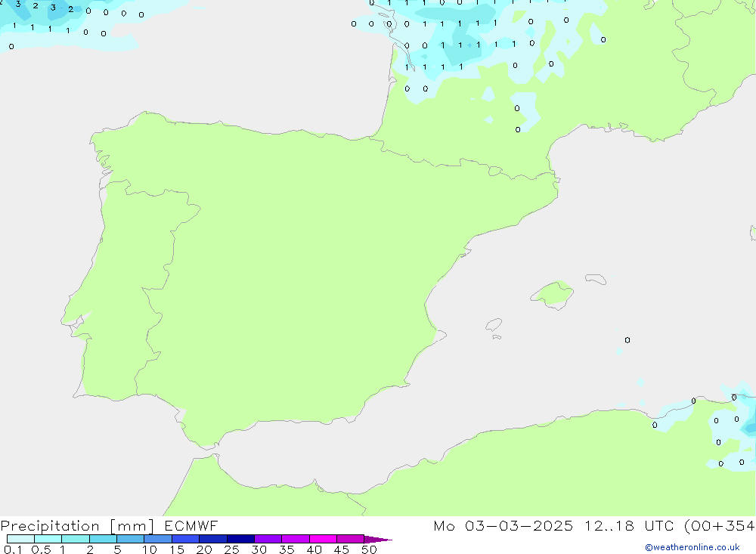The width and height of the screenshot is (756, 554).
Task: Click the "ECMWF" model label
Action: tap(191, 526)
